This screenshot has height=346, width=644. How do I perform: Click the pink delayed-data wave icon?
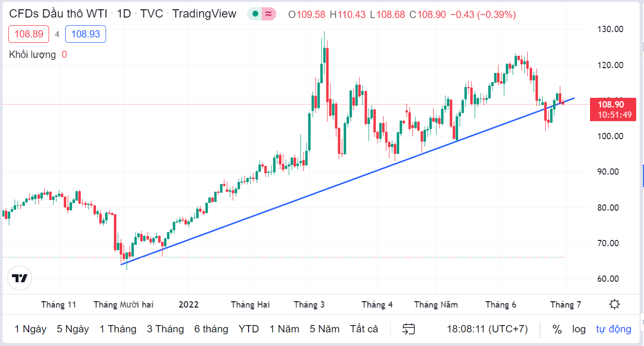pyautogui.click(x=268, y=14)
